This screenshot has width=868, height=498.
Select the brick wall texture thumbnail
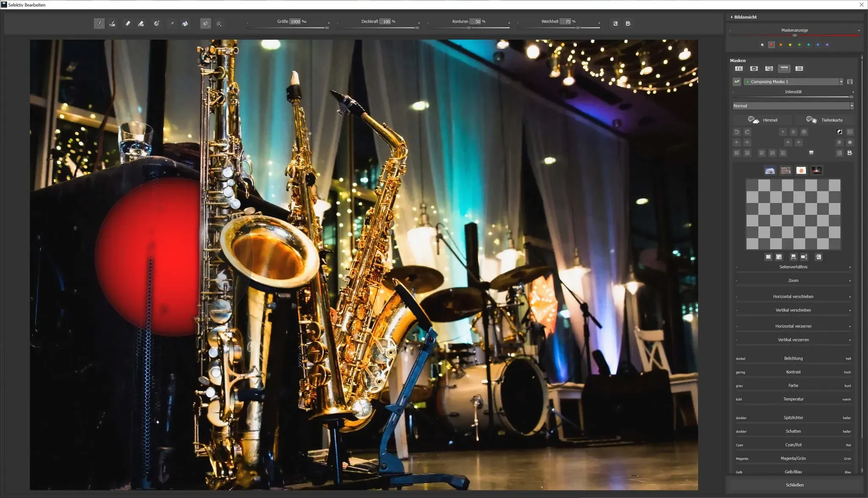(786, 171)
